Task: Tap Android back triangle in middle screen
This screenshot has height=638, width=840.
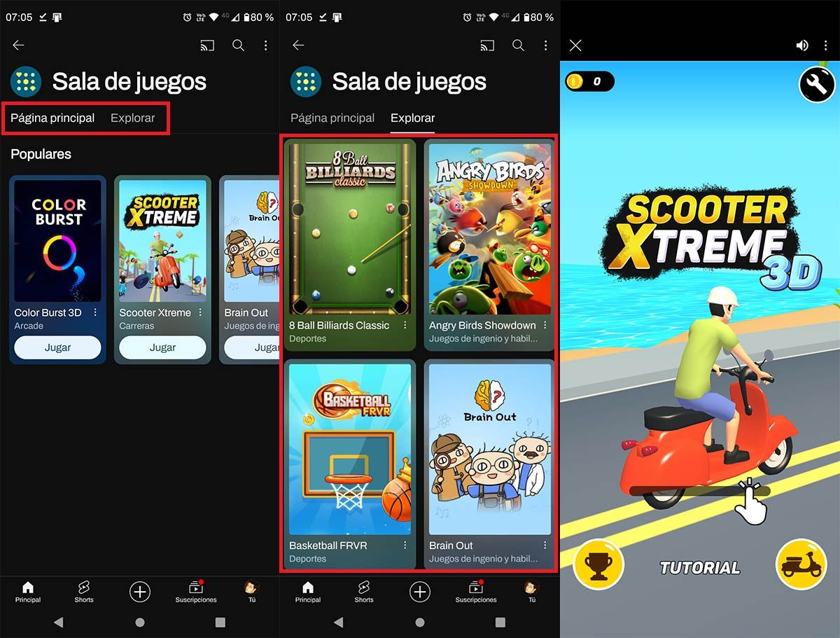Action: tap(339, 622)
